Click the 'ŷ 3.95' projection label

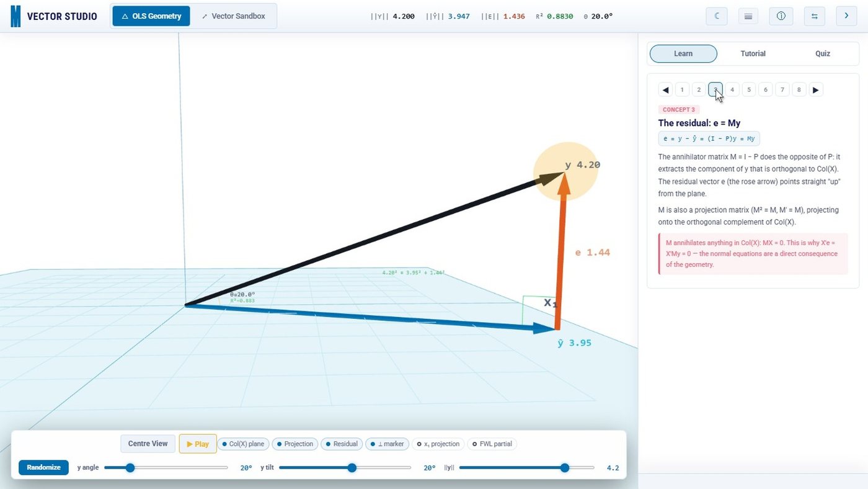[574, 343]
